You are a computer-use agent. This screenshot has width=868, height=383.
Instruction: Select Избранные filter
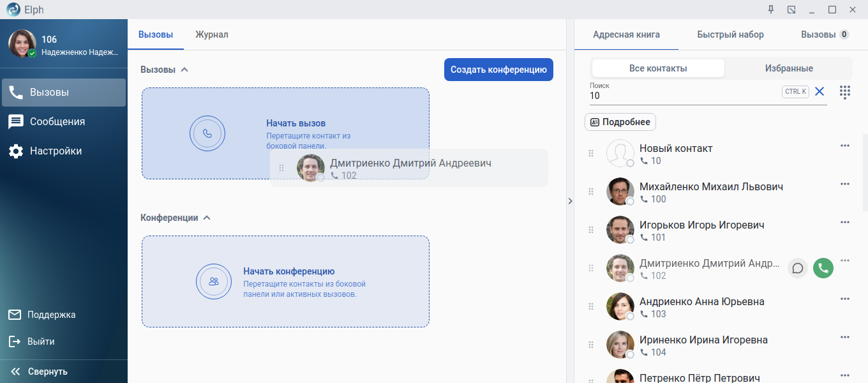(789, 68)
